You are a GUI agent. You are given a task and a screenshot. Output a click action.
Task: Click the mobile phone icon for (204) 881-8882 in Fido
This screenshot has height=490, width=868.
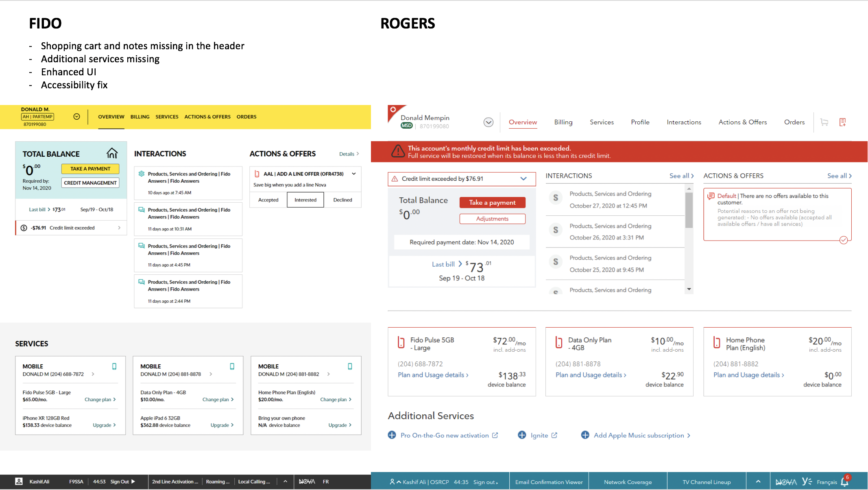(x=350, y=366)
